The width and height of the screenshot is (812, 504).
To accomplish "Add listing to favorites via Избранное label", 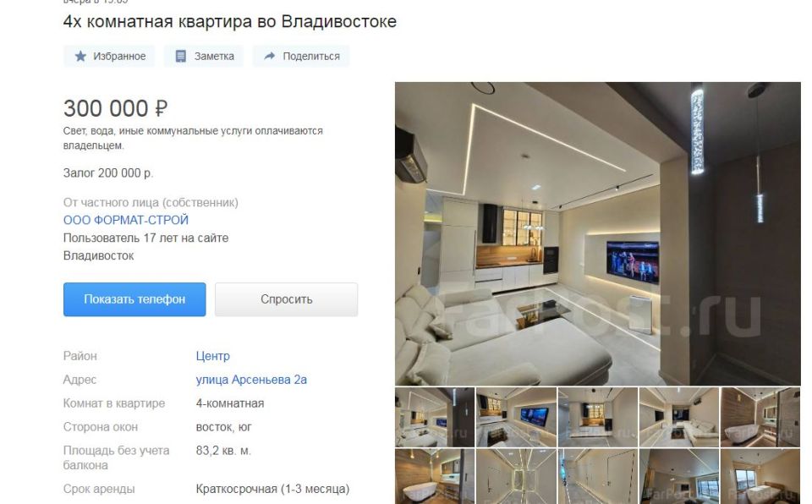I will click(x=119, y=56).
